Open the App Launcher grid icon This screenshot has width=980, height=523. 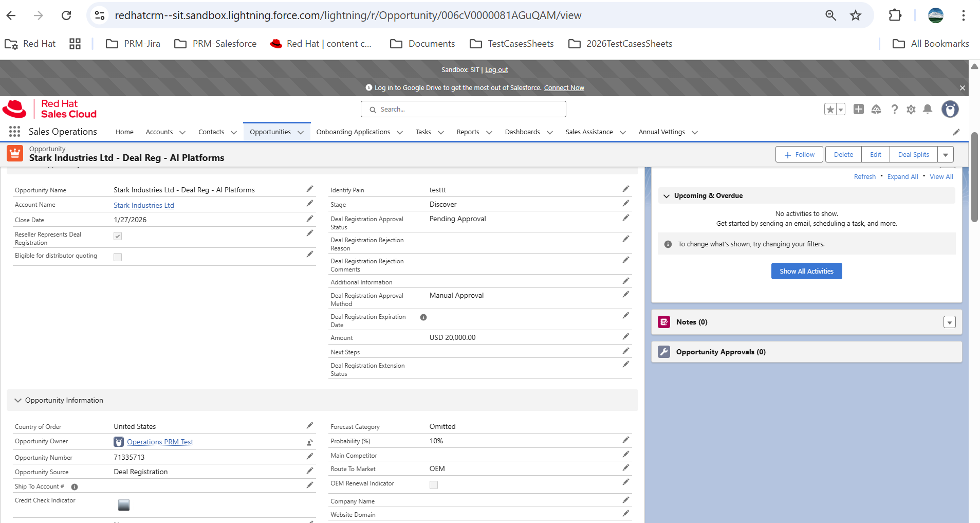pos(14,132)
